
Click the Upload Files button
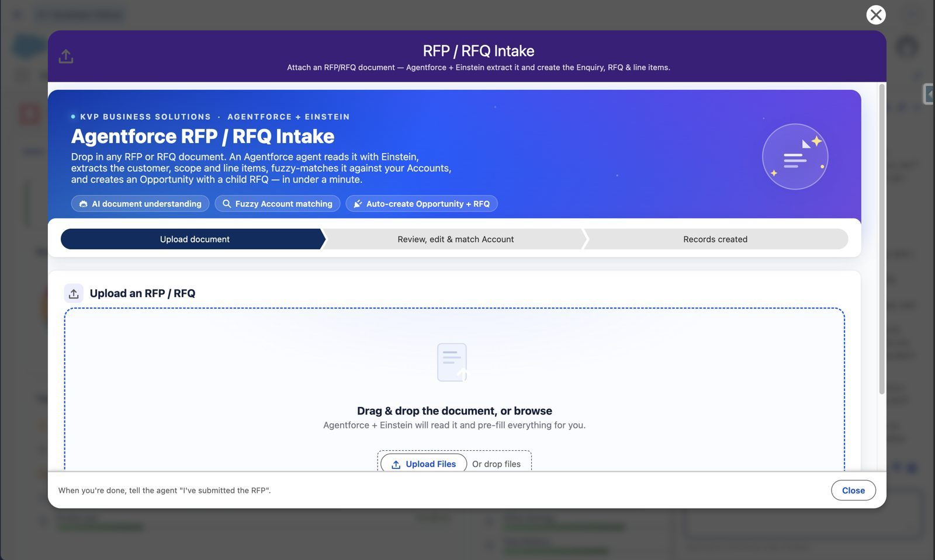pos(424,464)
